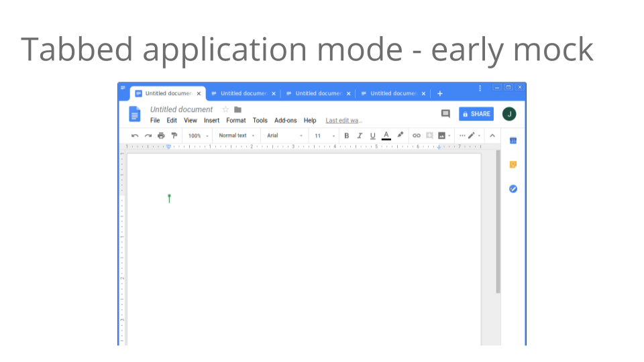Click the J account avatar
Image resolution: width=644 pixels, height=362 pixels.
pos(509,114)
